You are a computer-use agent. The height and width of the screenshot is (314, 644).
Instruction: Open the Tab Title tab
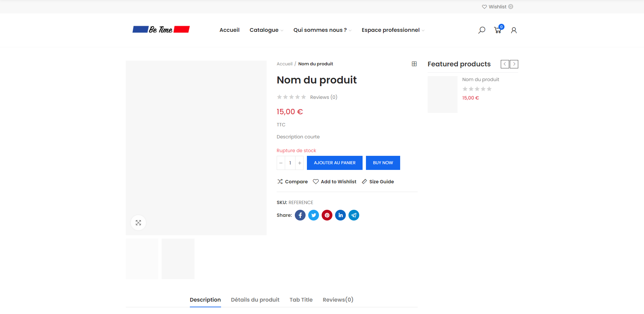301,300
